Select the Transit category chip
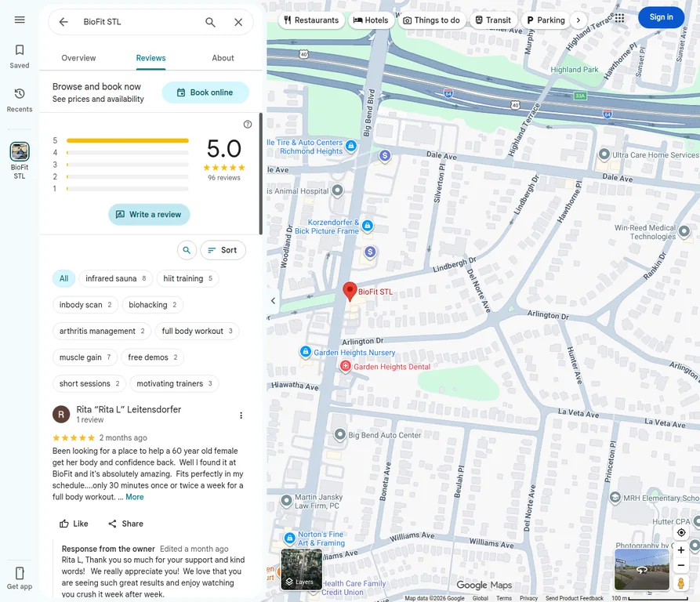 coord(493,20)
